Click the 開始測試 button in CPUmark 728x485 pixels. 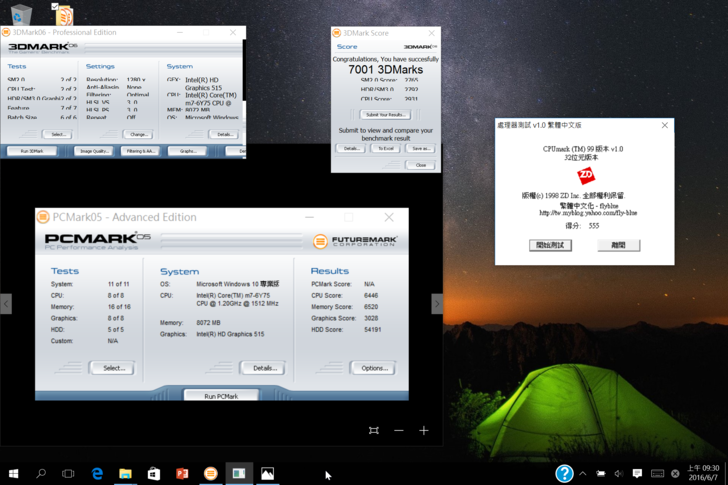click(x=550, y=245)
